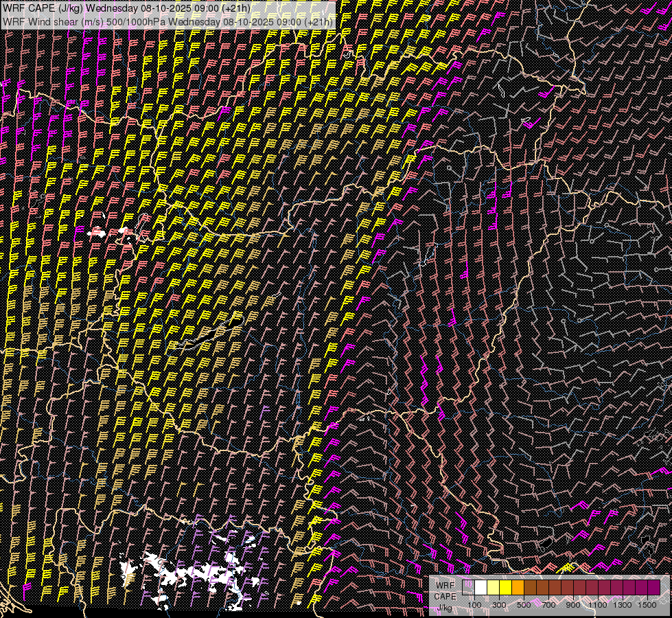Click the white CAPE patch on left side

(x=96, y=232)
